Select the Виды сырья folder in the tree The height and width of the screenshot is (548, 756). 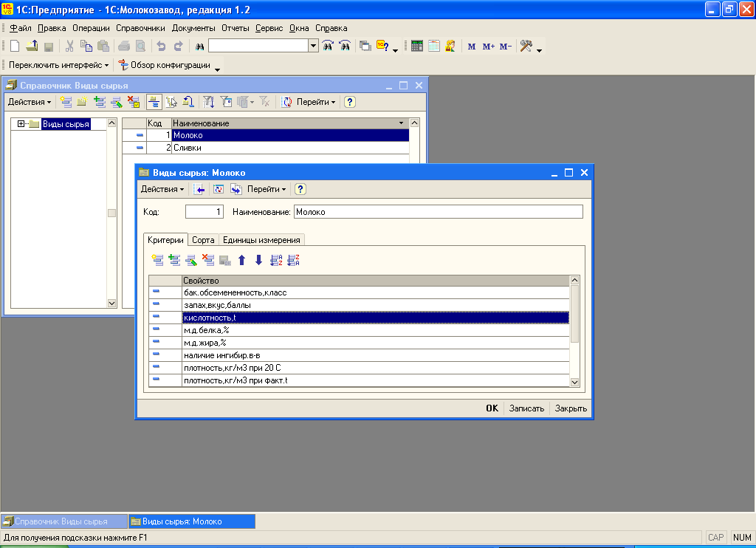tap(66, 124)
